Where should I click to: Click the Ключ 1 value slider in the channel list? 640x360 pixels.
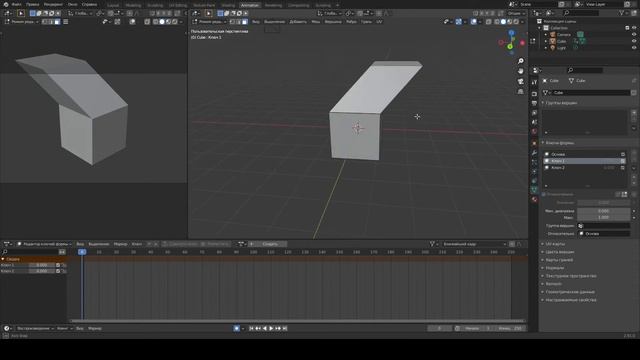[42, 265]
